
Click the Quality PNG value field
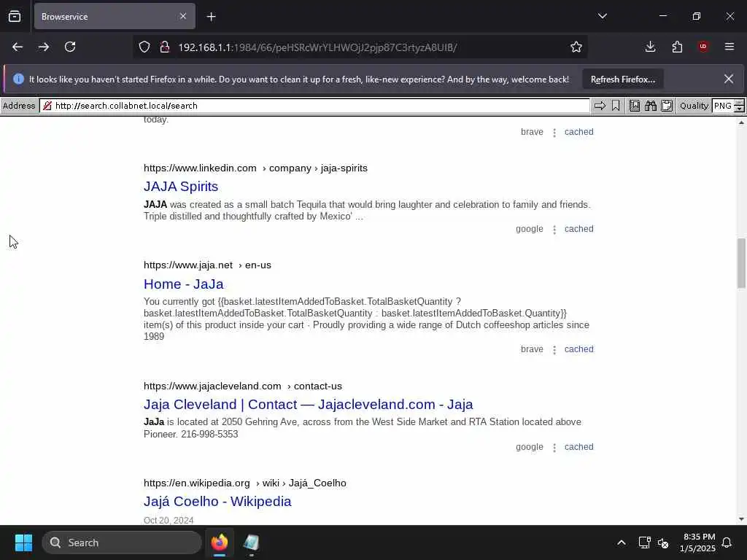point(723,106)
